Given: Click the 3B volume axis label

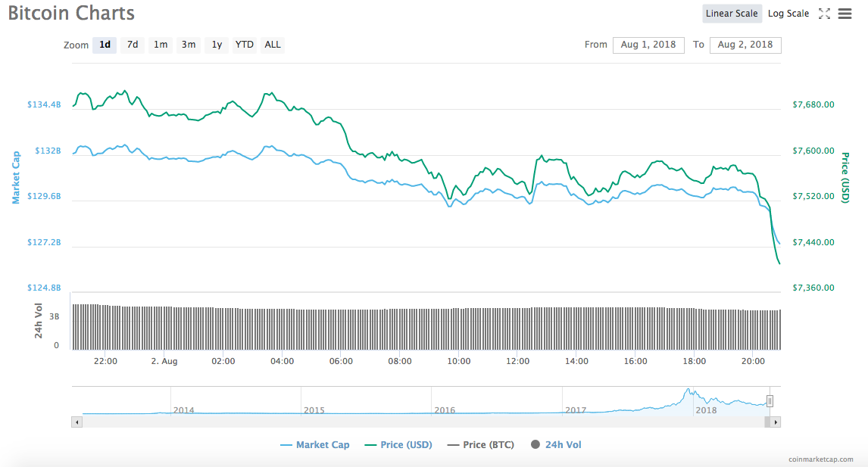Looking at the screenshot, I should pos(55,316).
